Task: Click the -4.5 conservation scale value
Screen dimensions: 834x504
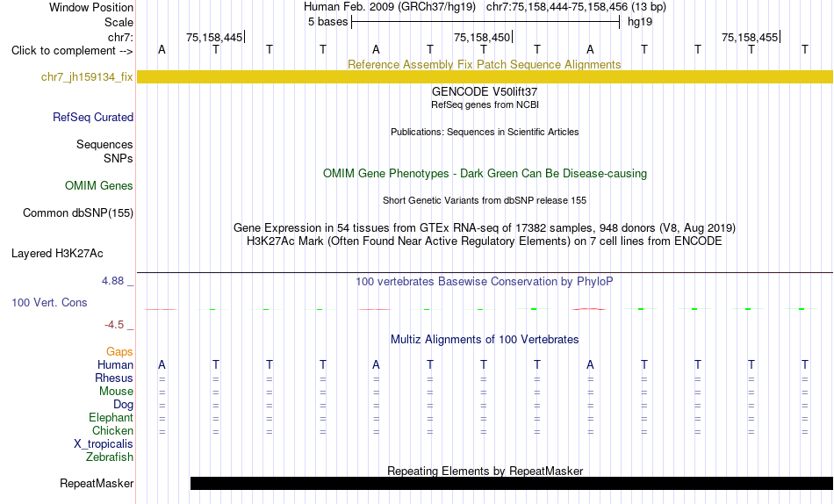Action: [114, 325]
